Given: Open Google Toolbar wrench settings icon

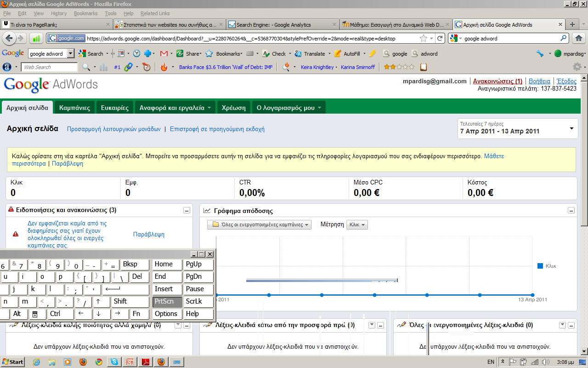Looking at the screenshot, I should 540,54.
